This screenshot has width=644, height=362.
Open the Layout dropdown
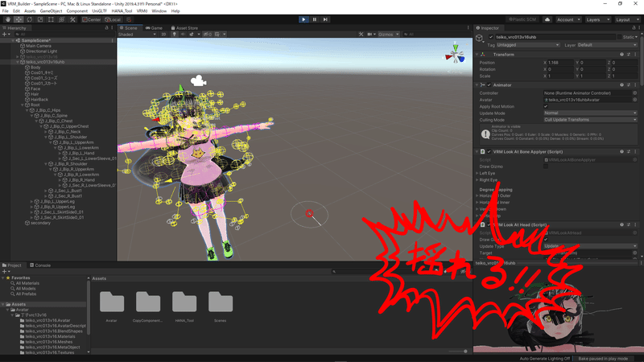pos(627,19)
